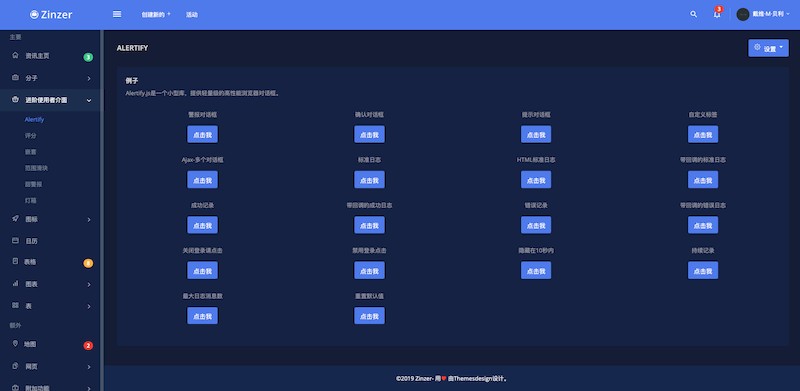
Task: Expand the 图标 sidebar chevron
Action: (89, 219)
